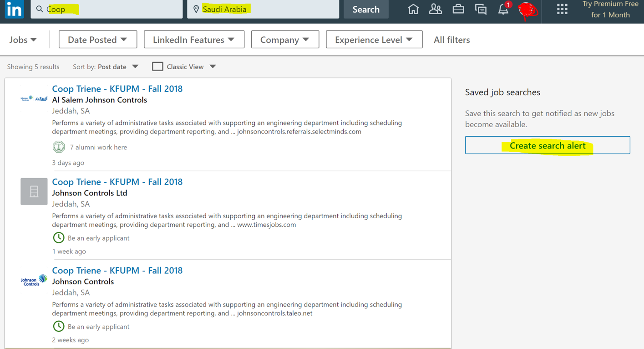Open the Messaging chat icon
This screenshot has width=644, height=349.
[481, 9]
